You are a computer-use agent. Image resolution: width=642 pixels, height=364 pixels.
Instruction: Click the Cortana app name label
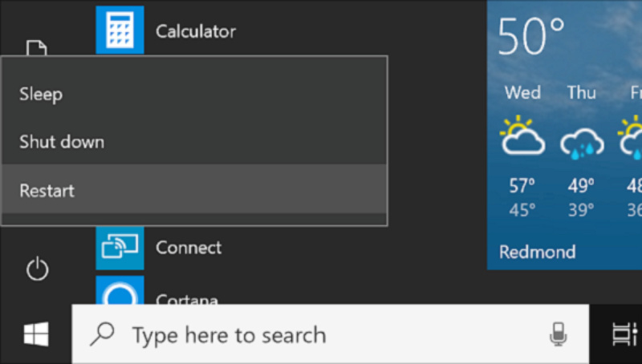(x=187, y=300)
